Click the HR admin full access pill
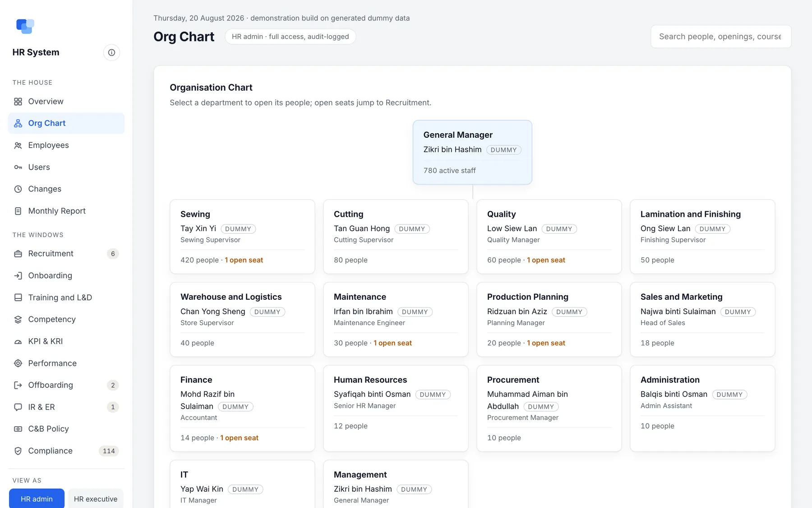The height and width of the screenshot is (508, 812). click(x=291, y=37)
